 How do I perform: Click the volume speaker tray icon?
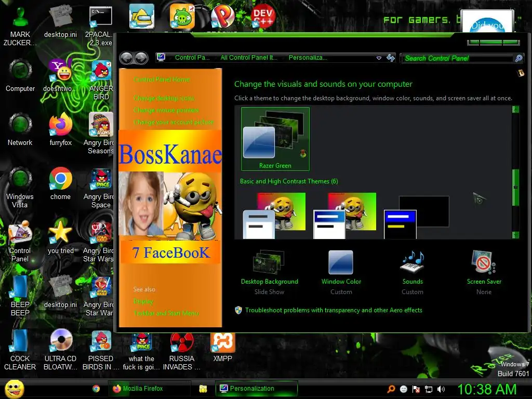pyautogui.click(x=441, y=389)
